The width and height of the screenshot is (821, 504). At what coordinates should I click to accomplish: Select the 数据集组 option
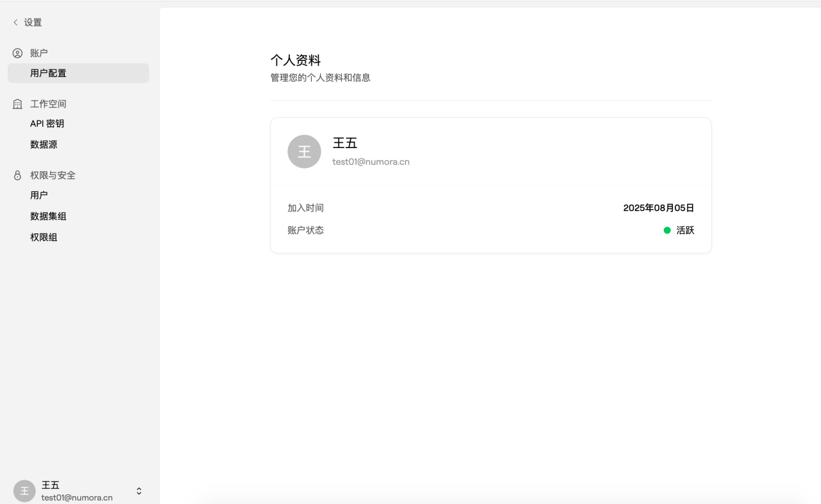pos(48,216)
